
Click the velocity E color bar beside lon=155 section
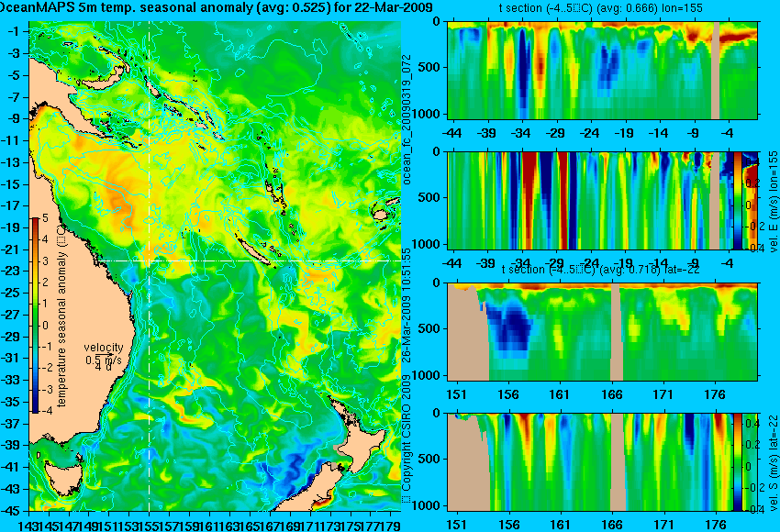[738, 200]
